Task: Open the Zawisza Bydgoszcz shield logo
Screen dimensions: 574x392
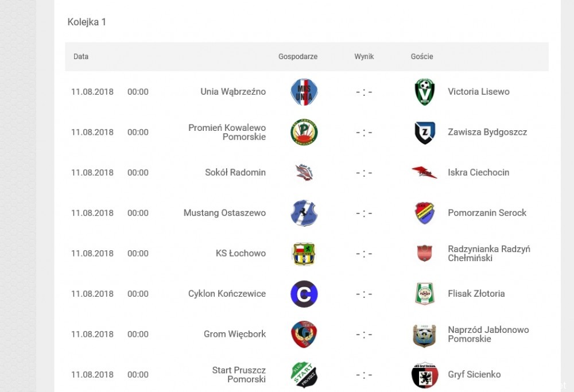Action: pos(425,133)
